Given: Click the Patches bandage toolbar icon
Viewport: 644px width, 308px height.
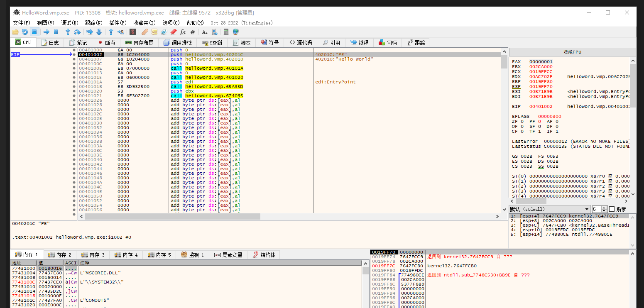Looking at the screenshot, I should tap(144, 32).
